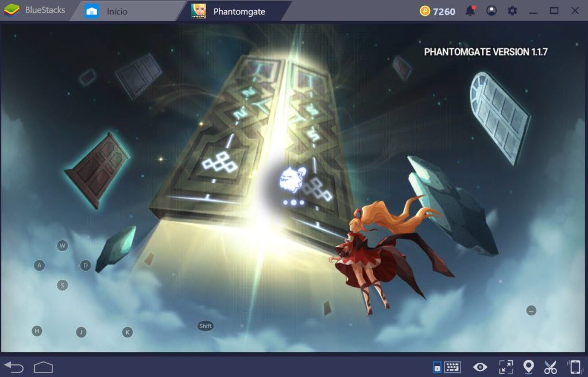Rotate the virtual device screen
The image size is (588, 377).
coord(571,367)
